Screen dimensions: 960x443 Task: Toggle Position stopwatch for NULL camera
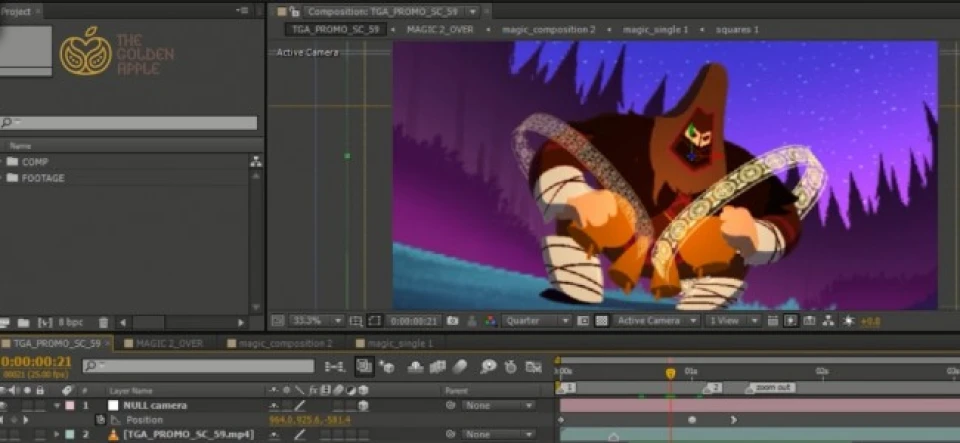click(x=101, y=420)
